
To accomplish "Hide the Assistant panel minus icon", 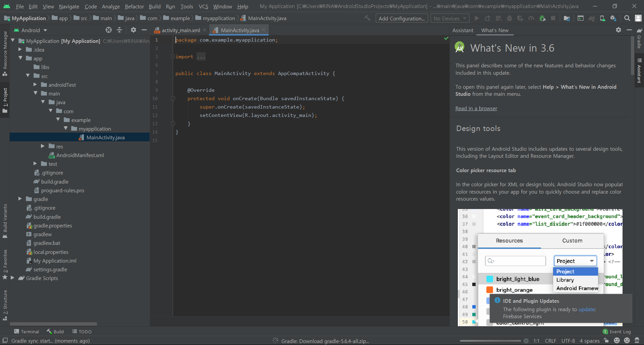I will 629,30.
